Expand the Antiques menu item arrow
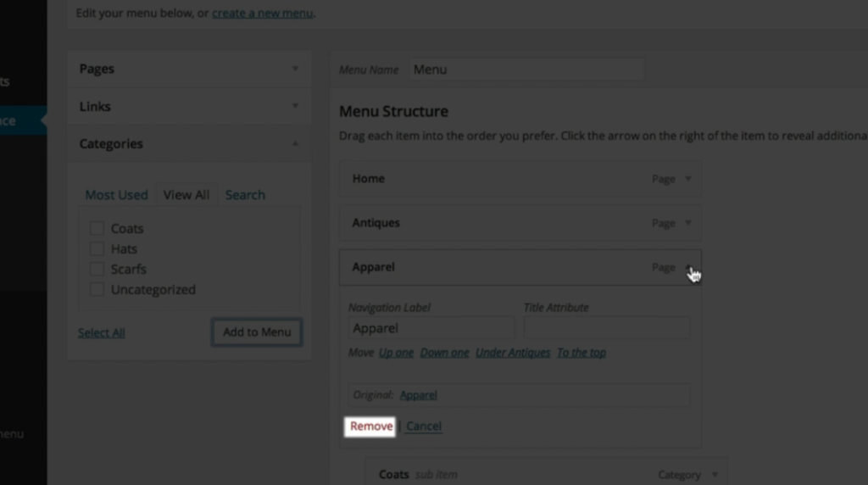Image resolution: width=868 pixels, height=485 pixels. tap(688, 223)
